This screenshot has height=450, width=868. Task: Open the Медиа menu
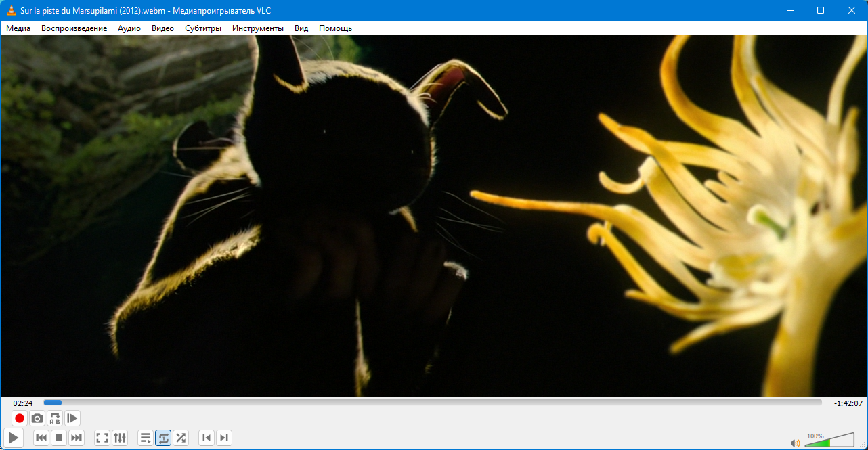(x=18, y=28)
